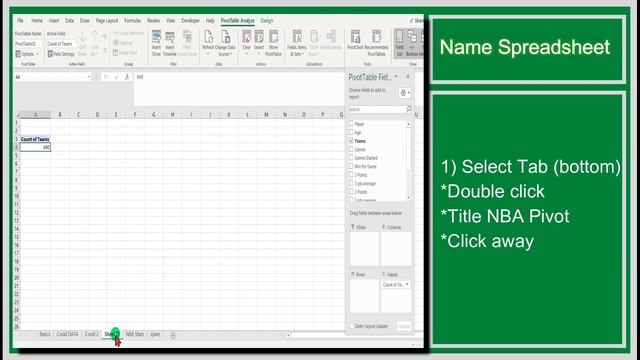
Task: Check the Games field checkbox
Action: 351,149
